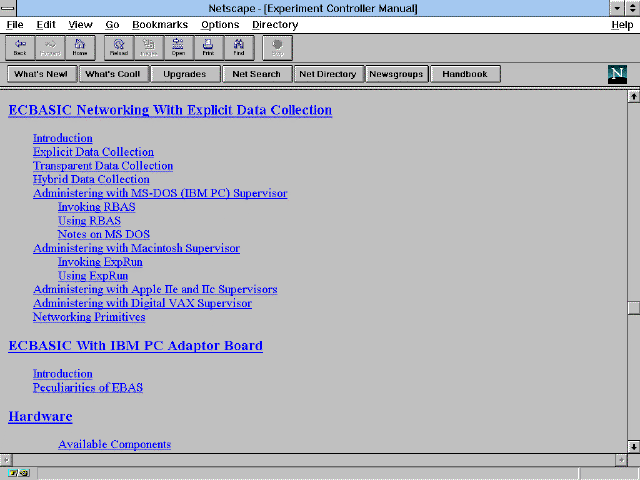This screenshot has width=640, height=480.
Task: Click the Net Directory button
Action: tap(328, 74)
